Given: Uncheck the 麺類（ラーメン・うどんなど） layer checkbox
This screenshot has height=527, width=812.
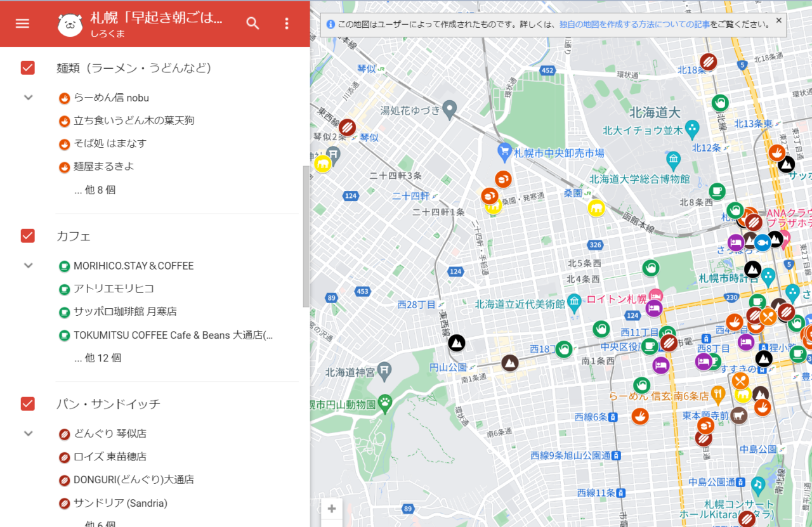Looking at the screenshot, I should tap(28, 68).
